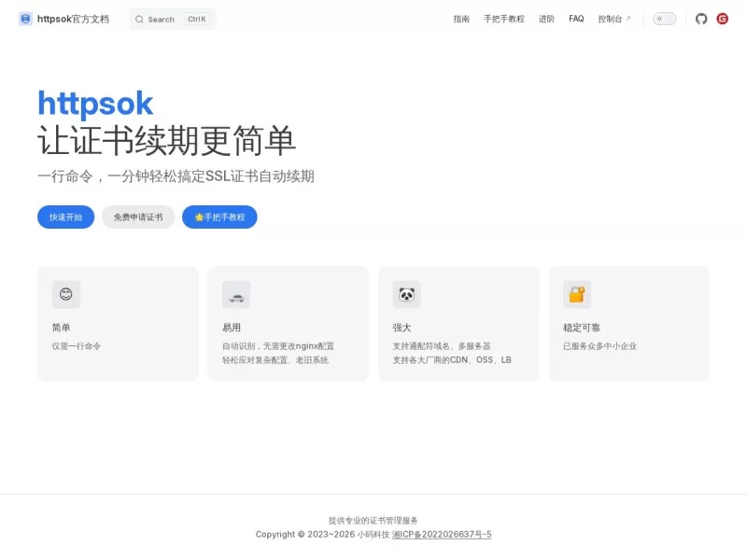747x560 pixels.
Task: Click the httpsok shield logo icon
Action: (25, 19)
